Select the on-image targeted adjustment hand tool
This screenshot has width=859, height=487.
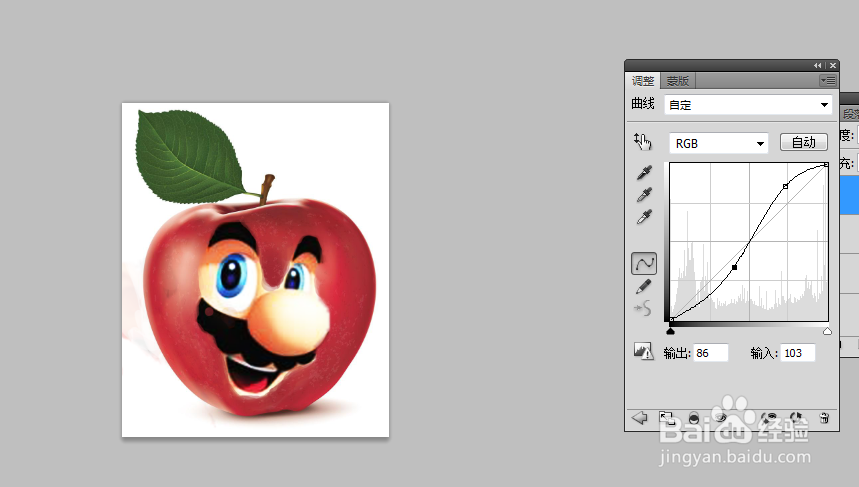pos(643,142)
